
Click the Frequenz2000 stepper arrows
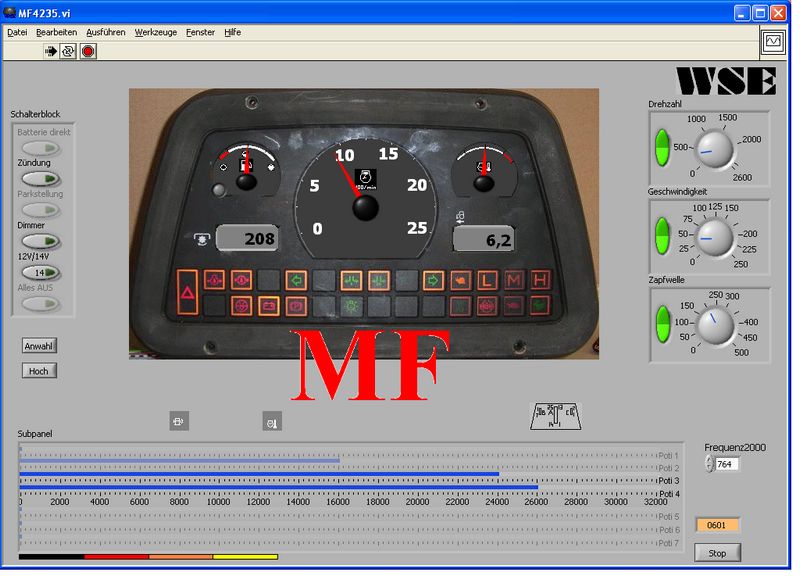click(709, 464)
